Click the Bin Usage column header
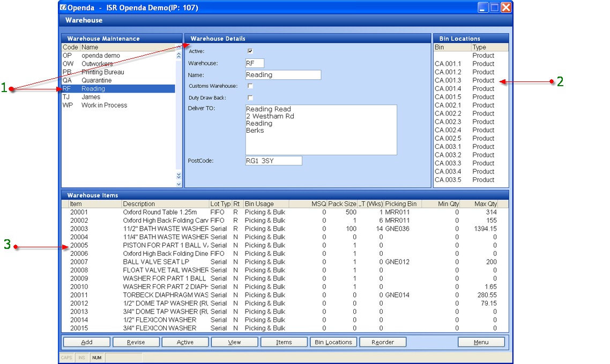610x364 pixels. 266,203
